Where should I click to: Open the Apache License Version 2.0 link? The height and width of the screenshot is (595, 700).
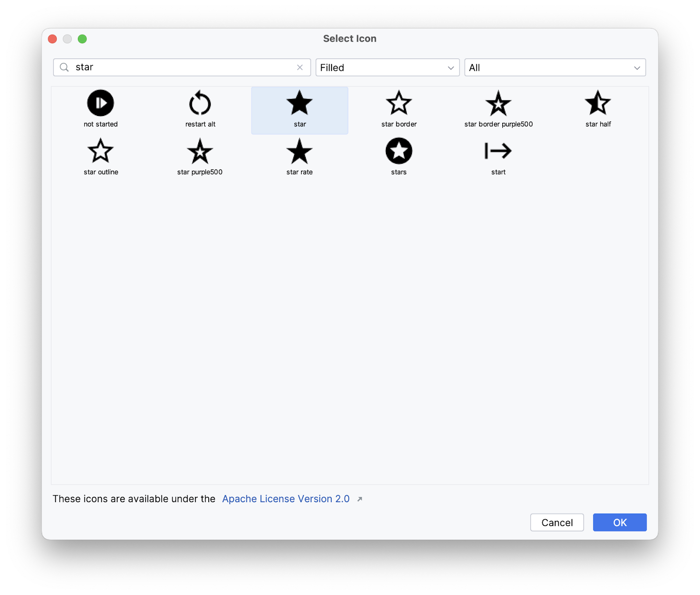tap(286, 499)
